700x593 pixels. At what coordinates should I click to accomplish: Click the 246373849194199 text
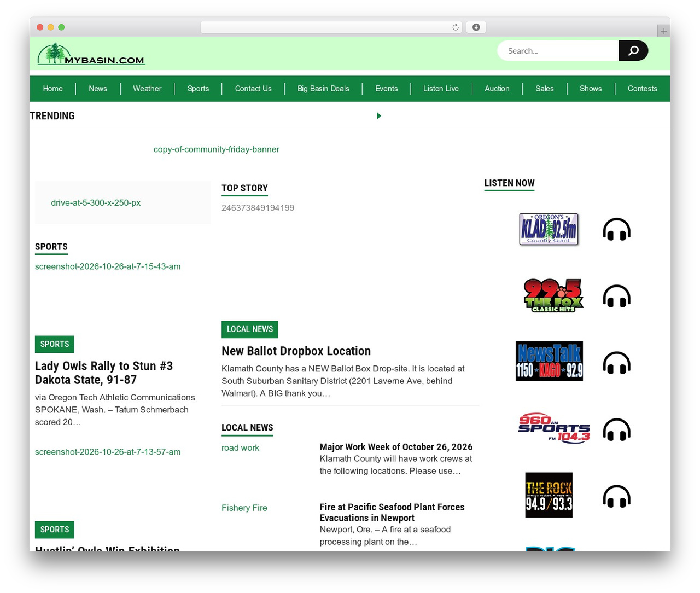click(258, 208)
